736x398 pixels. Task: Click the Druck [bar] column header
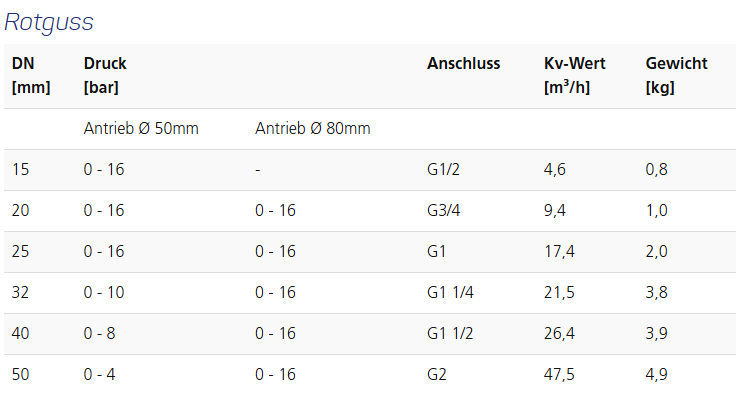(x=105, y=75)
